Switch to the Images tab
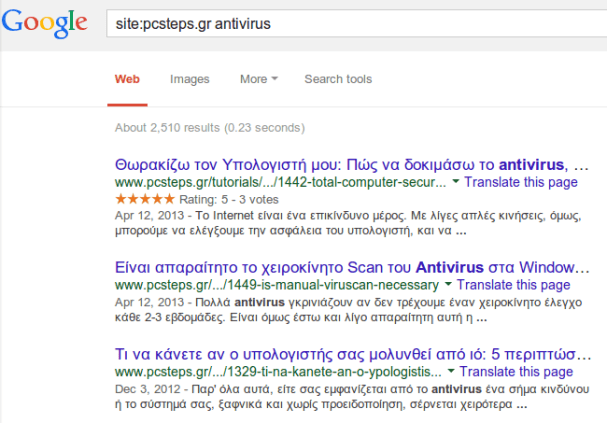Viewport: 607px width, 423px height. pos(190,79)
